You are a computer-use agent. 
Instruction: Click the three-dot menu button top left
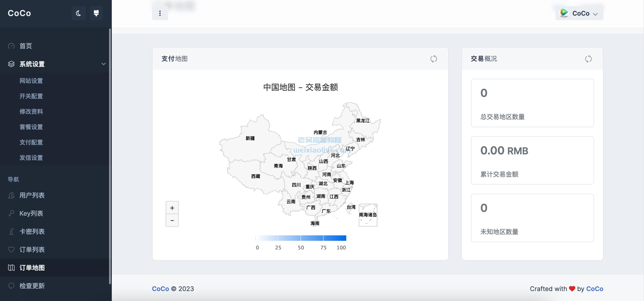(160, 13)
